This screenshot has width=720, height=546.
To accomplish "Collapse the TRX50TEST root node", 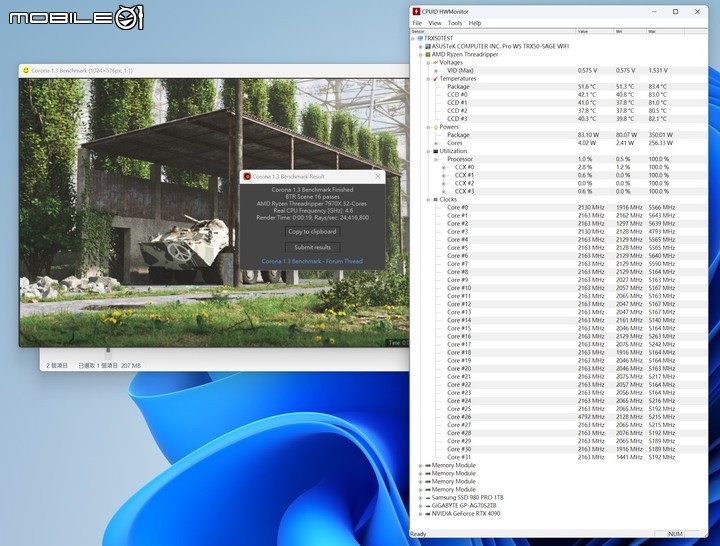I will 413,39.
